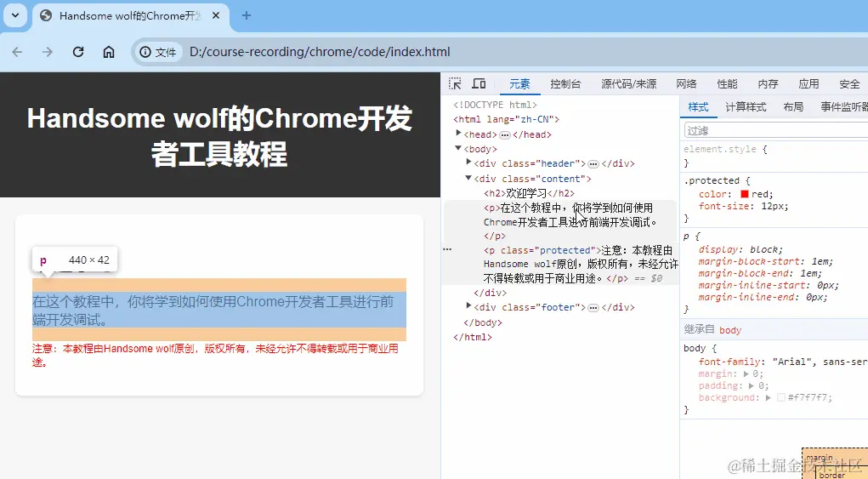Expand the header div ellipsis badge

(593, 164)
